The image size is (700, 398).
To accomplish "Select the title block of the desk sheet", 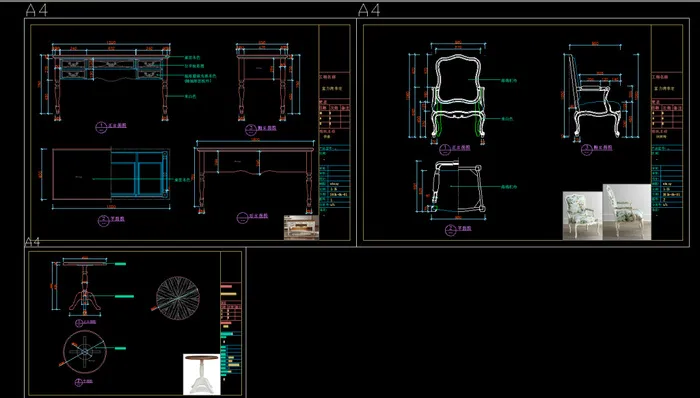I will (334, 133).
